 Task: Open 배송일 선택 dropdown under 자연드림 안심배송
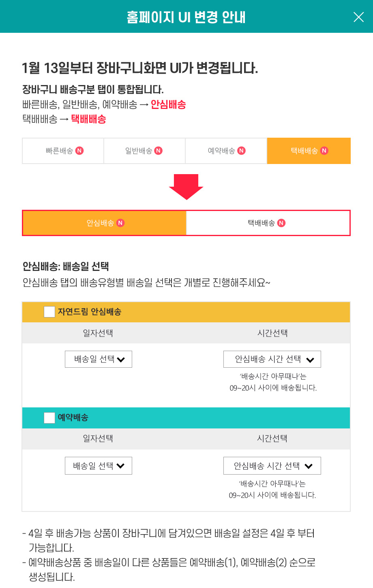coord(99,359)
